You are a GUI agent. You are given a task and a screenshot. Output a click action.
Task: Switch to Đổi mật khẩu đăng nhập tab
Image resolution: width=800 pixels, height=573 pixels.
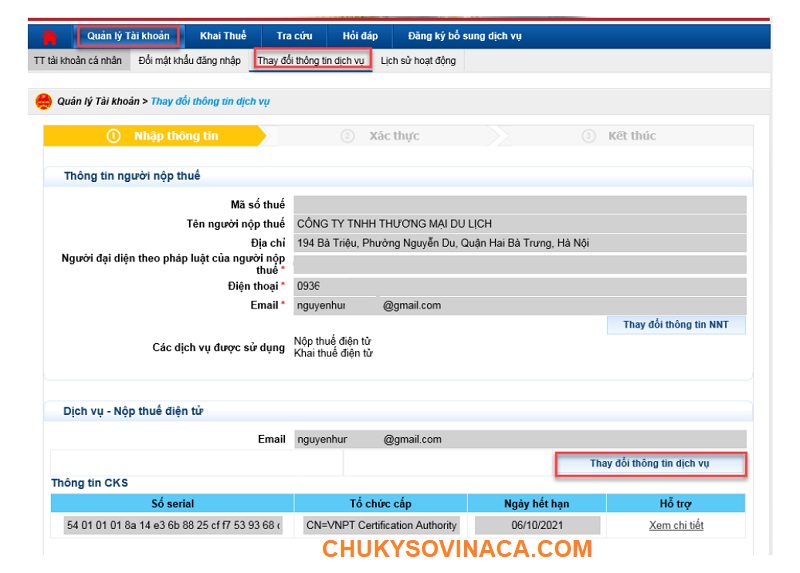point(189,61)
